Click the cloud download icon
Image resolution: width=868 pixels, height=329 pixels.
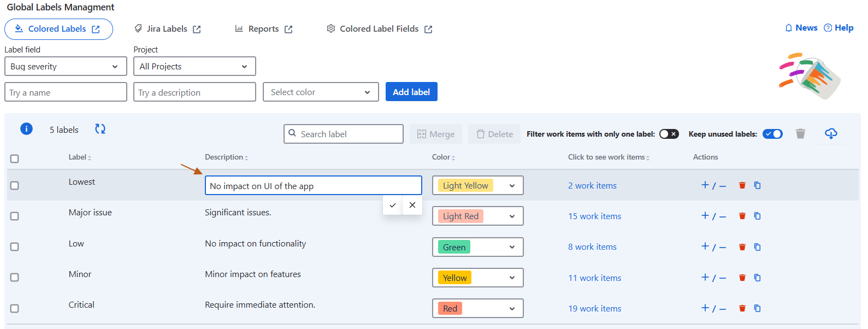click(x=830, y=133)
